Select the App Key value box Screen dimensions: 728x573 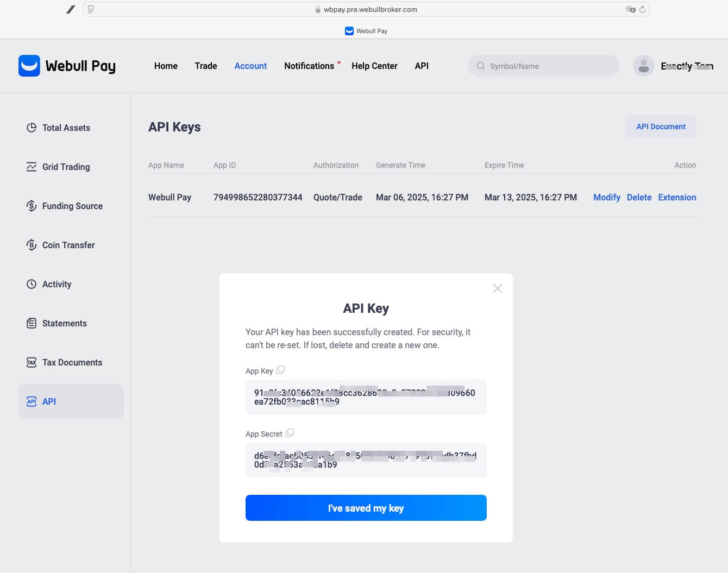366,397
